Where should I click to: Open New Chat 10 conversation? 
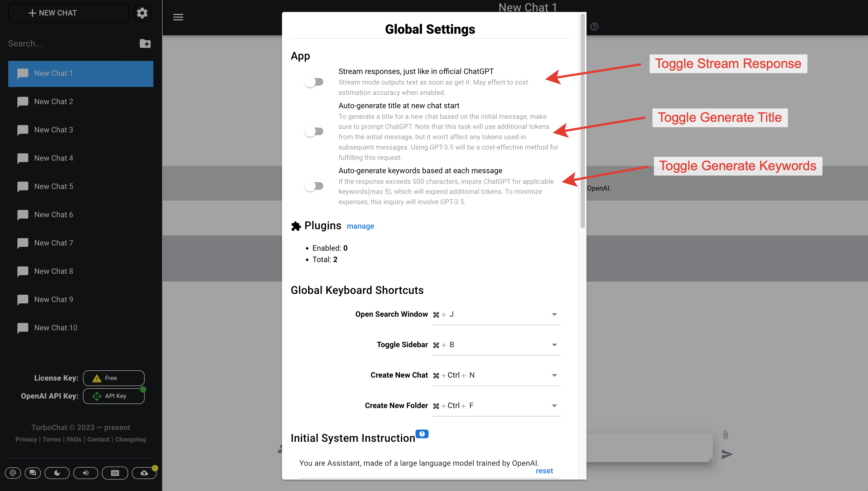(x=56, y=327)
